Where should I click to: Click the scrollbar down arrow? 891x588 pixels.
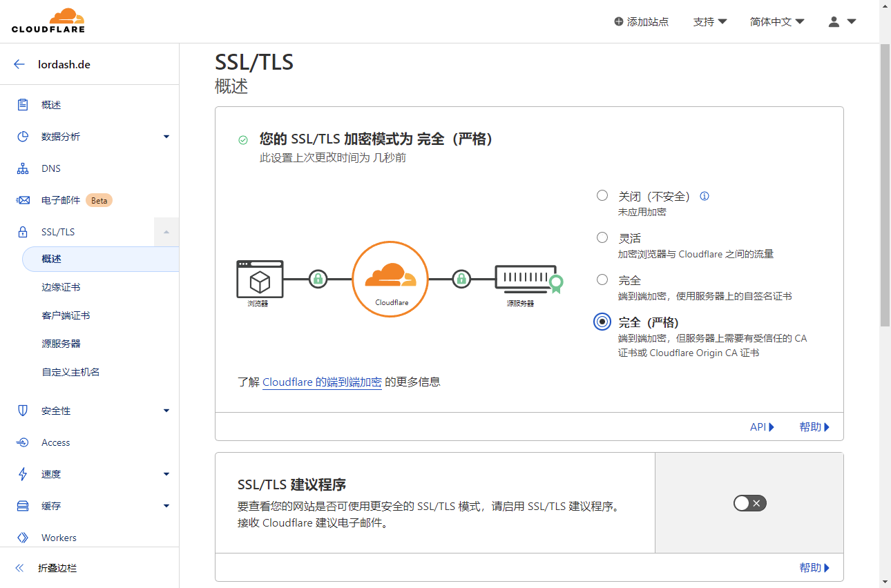[885, 582]
